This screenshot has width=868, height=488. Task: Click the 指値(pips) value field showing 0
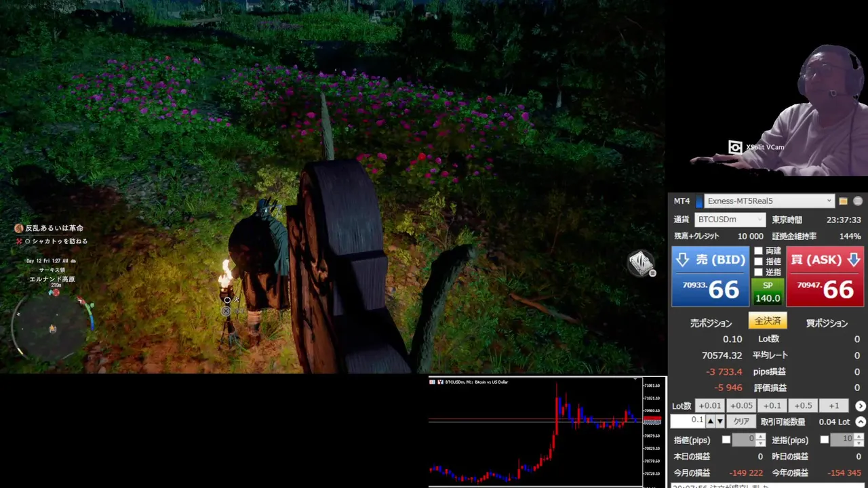(744, 440)
